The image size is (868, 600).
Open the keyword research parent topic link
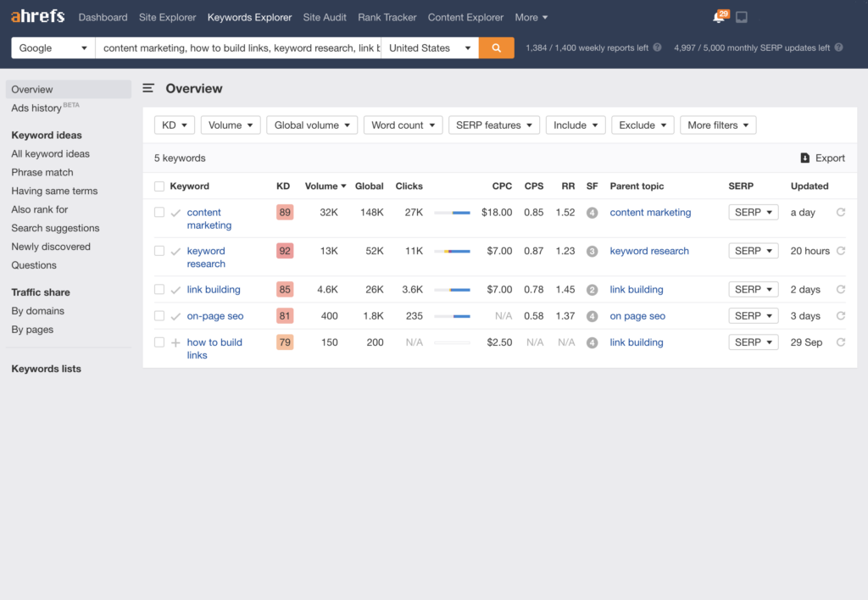(x=649, y=251)
